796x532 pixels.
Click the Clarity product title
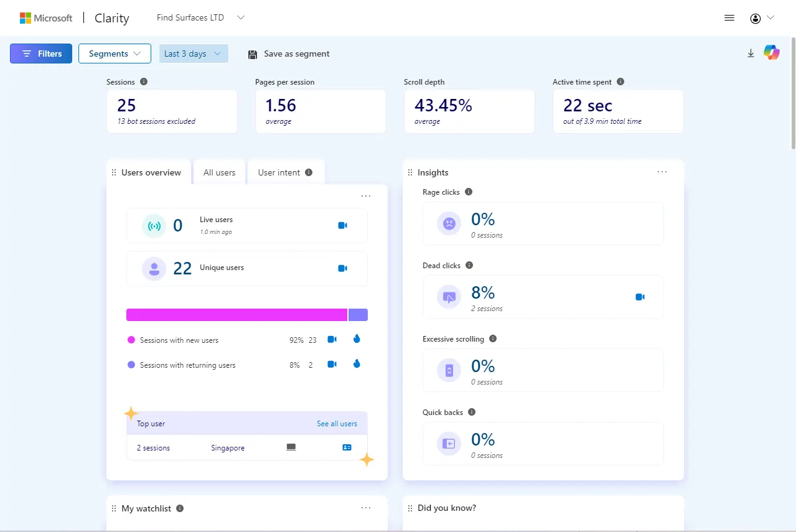click(112, 18)
